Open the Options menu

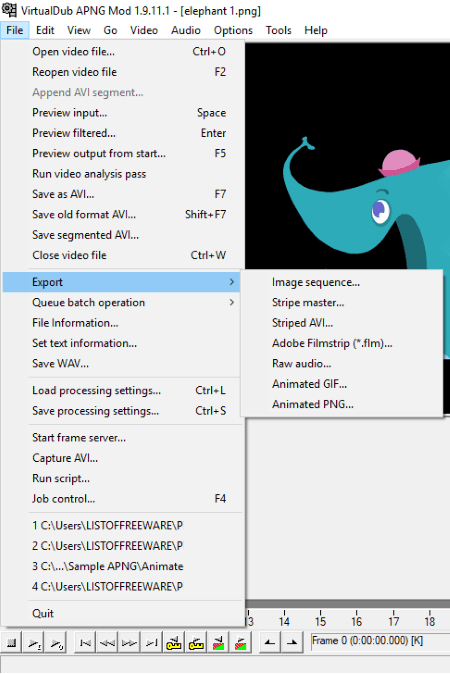pos(233,31)
